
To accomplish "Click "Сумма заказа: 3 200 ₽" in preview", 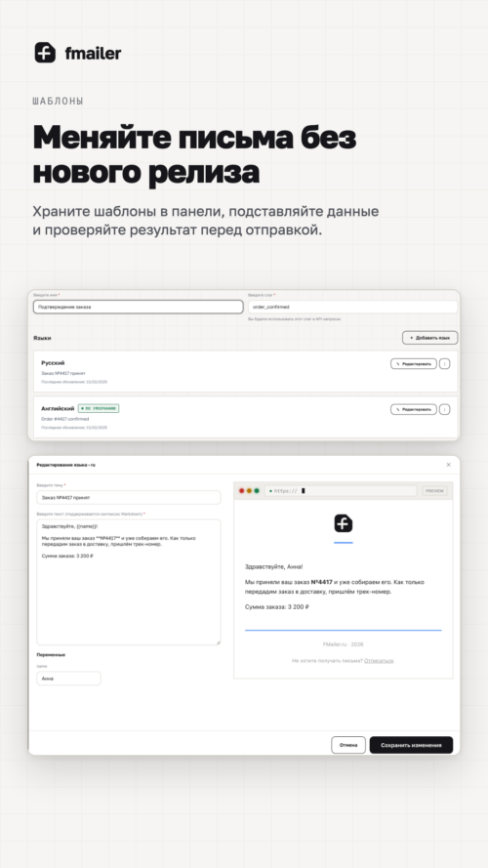I will pos(276,607).
